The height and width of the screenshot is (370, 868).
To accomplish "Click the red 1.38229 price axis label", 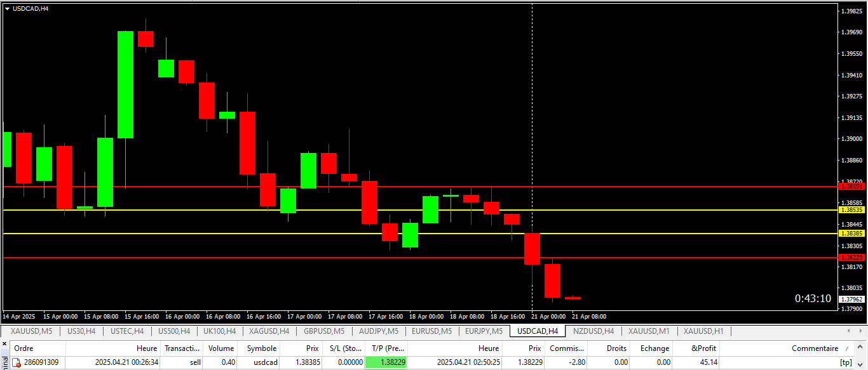I will [852, 258].
